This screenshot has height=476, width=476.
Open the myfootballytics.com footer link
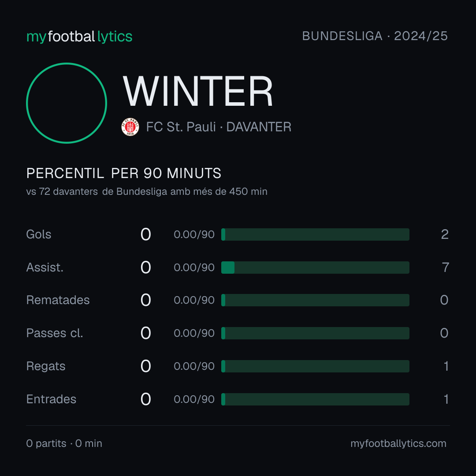(x=398, y=443)
